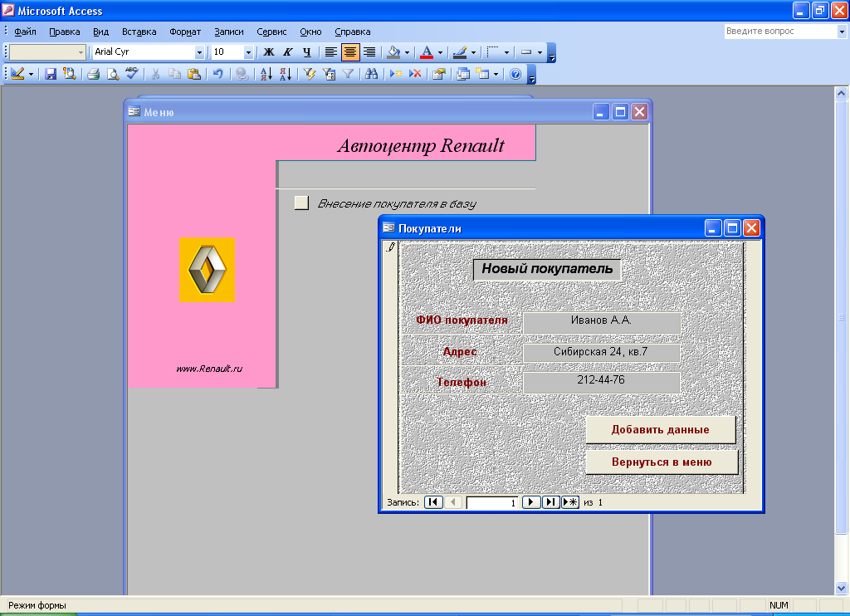850x616 pixels.
Task: Sort descending Я-А icon
Action: [x=286, y=74]
